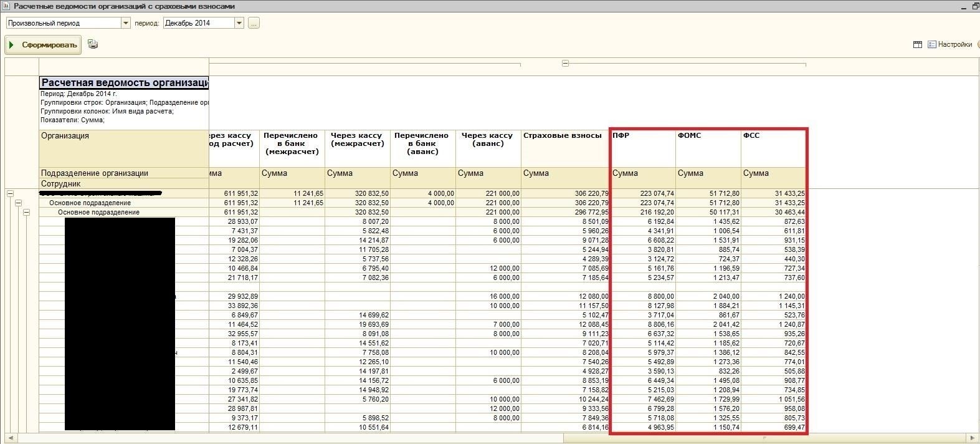Click the report window icon in the title bar
The width and height of the screenshot is (980, 444).
[6, 6]
